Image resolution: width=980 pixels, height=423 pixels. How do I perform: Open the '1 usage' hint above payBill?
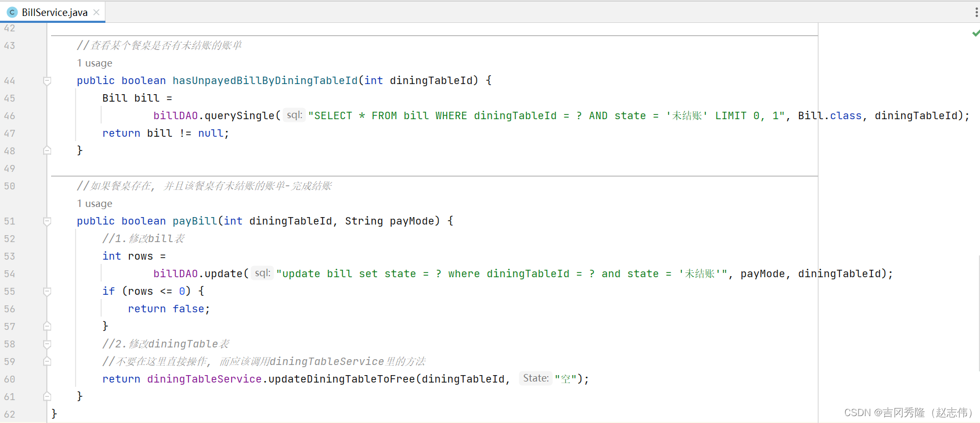95,203
